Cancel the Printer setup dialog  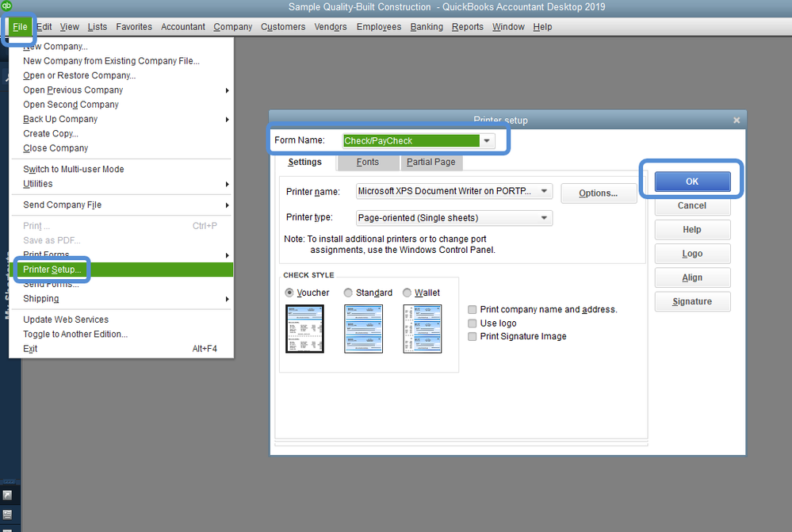(692, 205)
